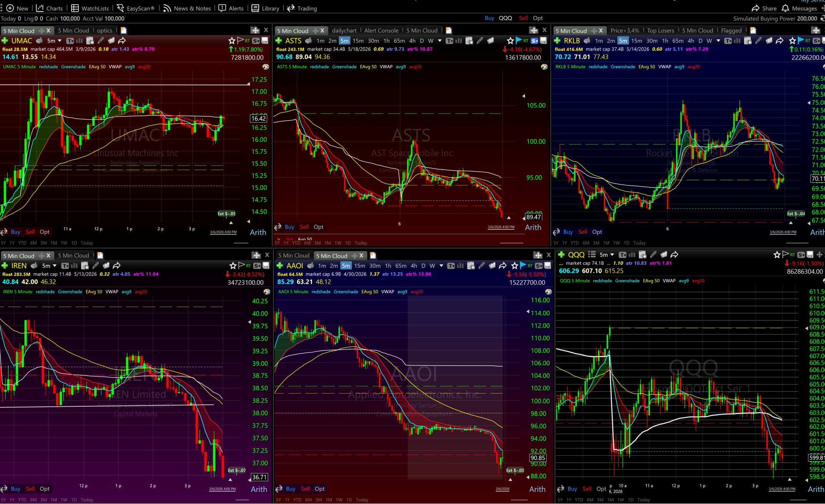The width and height of the screenshot is (825, 504).
Task: Expand the weekly W timeframe option on RKLB
Action: 709,40
